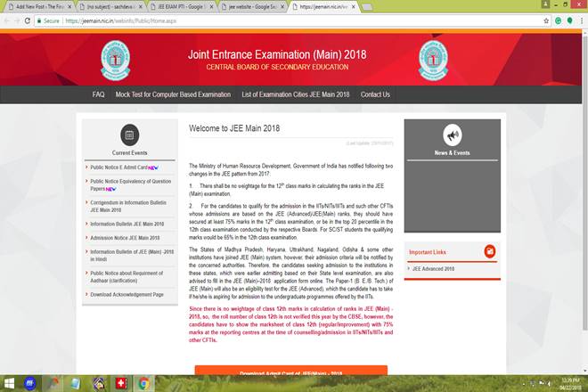Open Download Acknowledgement Page link
Viewport: 588px width, 392px height.
pos(127,294)
